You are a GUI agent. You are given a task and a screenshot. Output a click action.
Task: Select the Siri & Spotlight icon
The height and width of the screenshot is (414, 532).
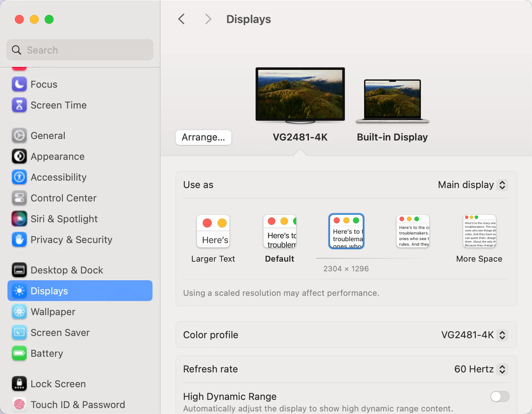click(x=19, y=219)
